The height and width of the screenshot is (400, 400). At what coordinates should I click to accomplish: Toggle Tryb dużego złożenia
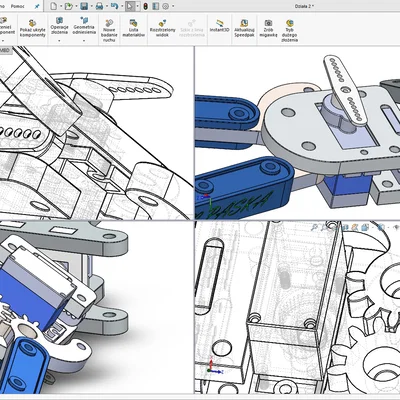coord(289,30)
